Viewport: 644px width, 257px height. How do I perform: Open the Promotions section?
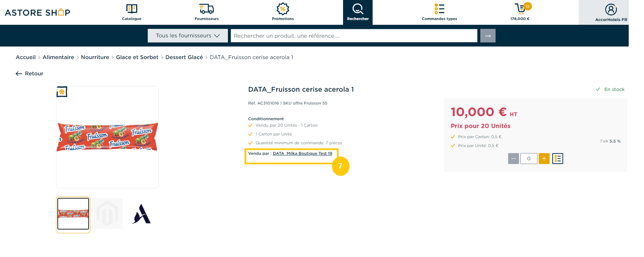click(283, 12)
